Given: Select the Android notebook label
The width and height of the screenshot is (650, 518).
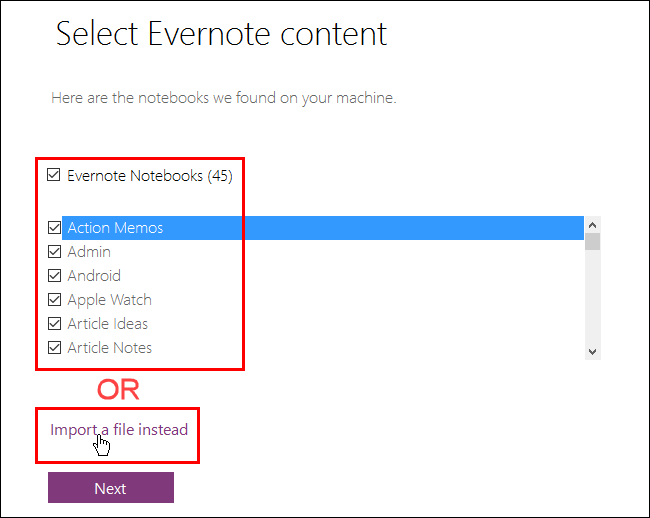Looking at the screenshot, I should (x=94, y=276).
